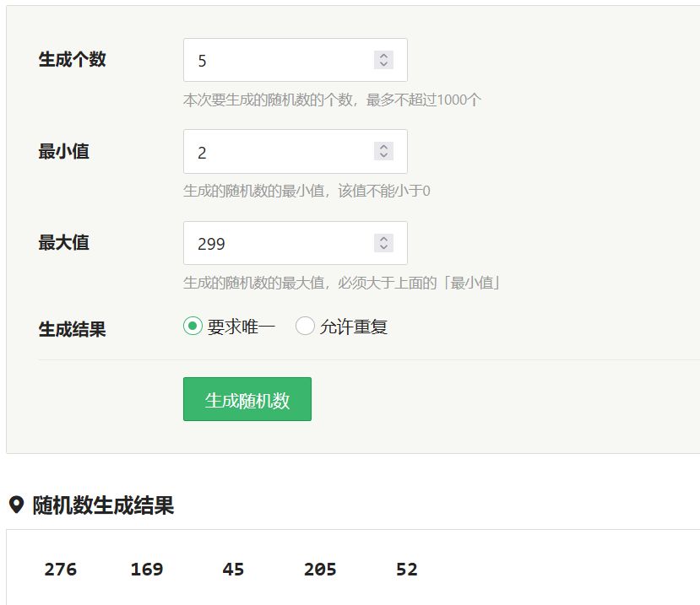Click the 生成个数 label
Screen dimensions: 700x605
[x=72, y=59]
